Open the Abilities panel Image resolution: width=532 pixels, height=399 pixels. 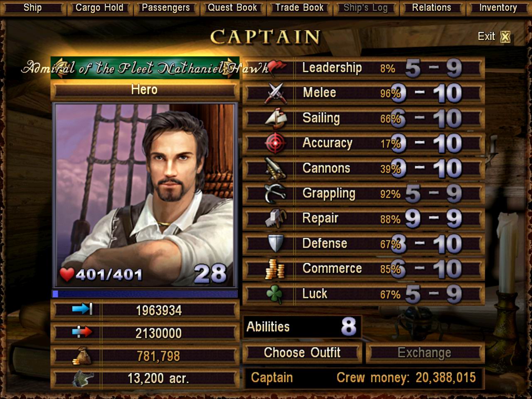coord(302,327)
